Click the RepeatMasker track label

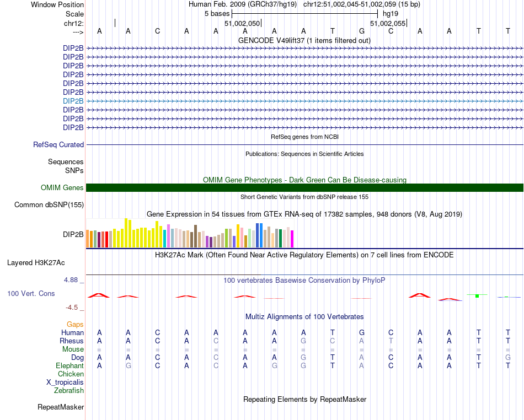pos(61,407)
